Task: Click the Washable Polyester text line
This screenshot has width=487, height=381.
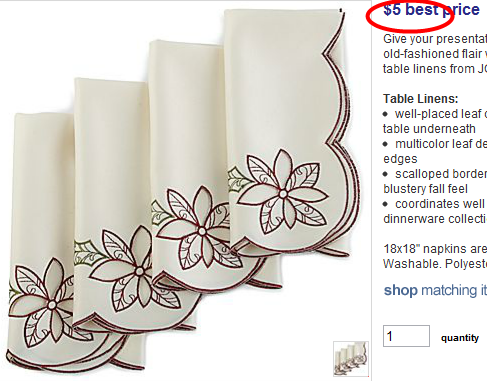Action: tap(435, 264)
